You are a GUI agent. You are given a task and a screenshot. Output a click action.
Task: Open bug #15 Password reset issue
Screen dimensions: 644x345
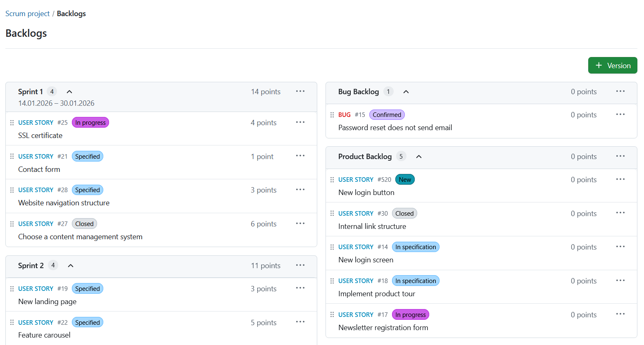click(x=344, y=114)
